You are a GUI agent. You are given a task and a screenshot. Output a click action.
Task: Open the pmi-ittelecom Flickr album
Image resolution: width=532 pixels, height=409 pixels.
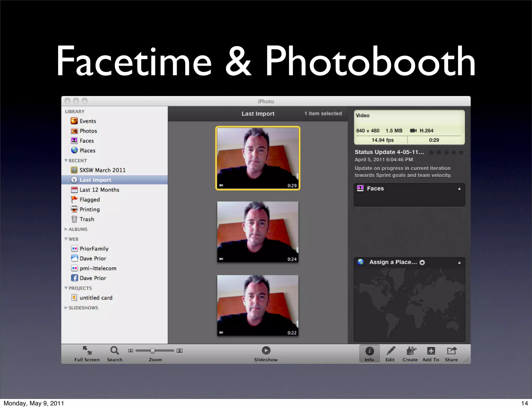pyautogui.click(x=94, y=268)
